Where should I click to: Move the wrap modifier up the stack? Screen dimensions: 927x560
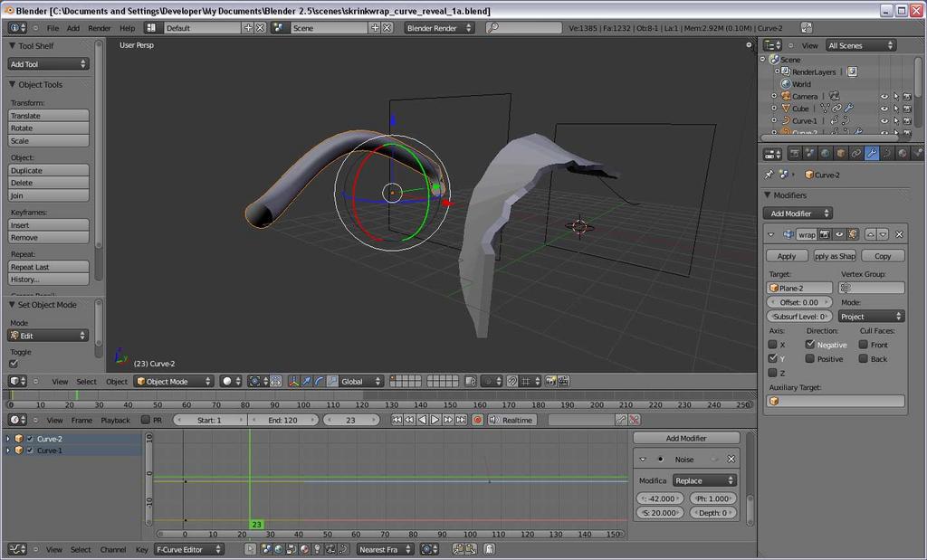coord(870,234)
